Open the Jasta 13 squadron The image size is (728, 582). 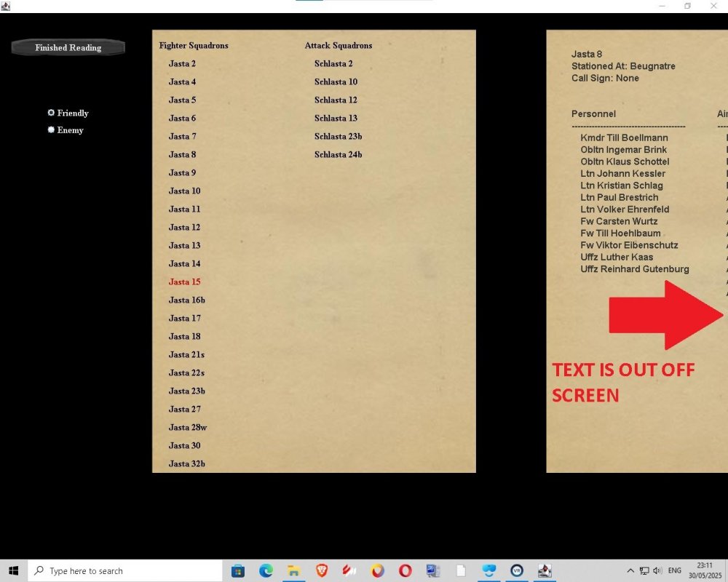pyautogui.click(x=184, y=245)
